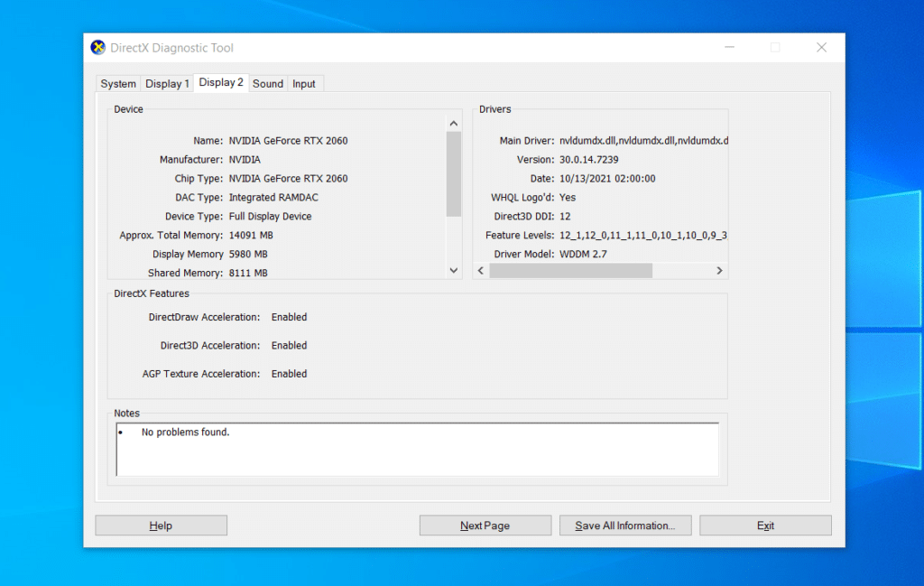Exit the DirectX Diagnostic Tool
The width and height of the screenshot is (924, 586).
click(x=765, y=526)
